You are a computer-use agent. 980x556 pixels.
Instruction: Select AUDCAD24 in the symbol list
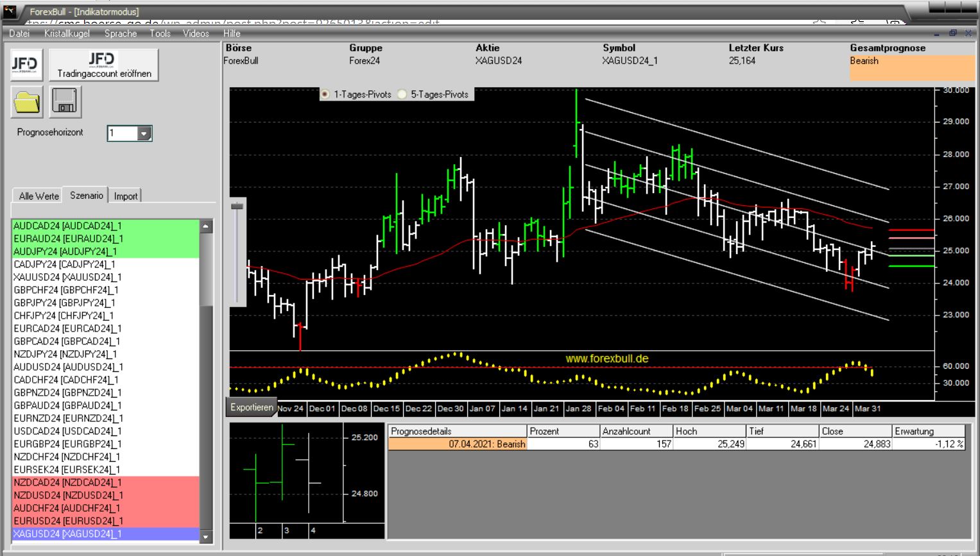pos(106,226)
